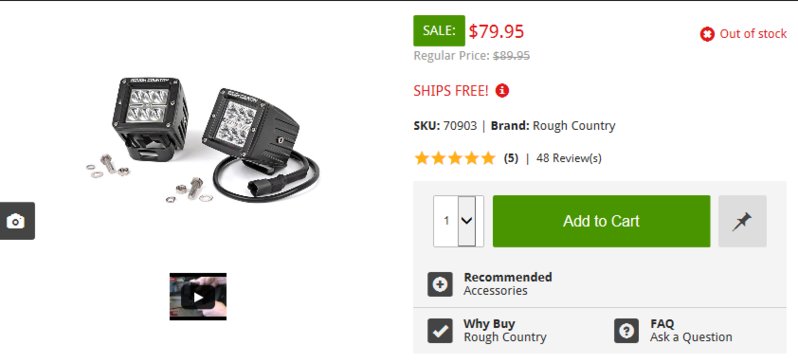Click the green SALE badge
Viewport: 798px width, 363px height.
click(439, 31)
